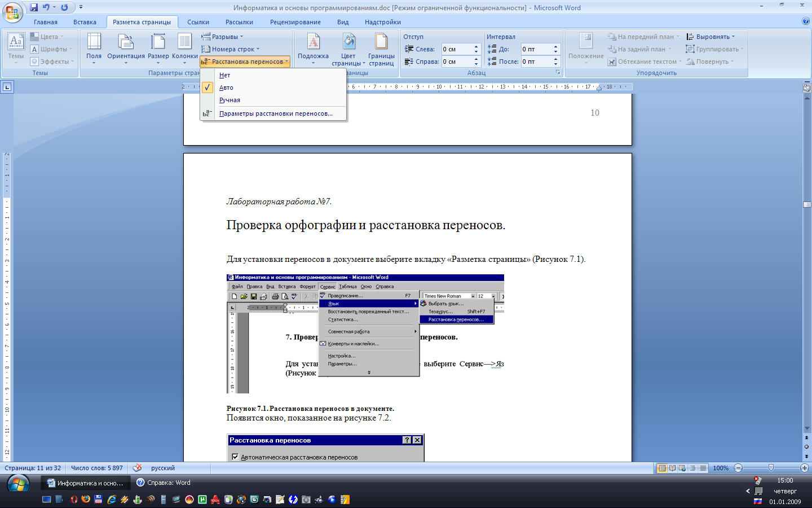Select Ручная manual hyphenation
The image size is (812, 508).
pos(273,100)
